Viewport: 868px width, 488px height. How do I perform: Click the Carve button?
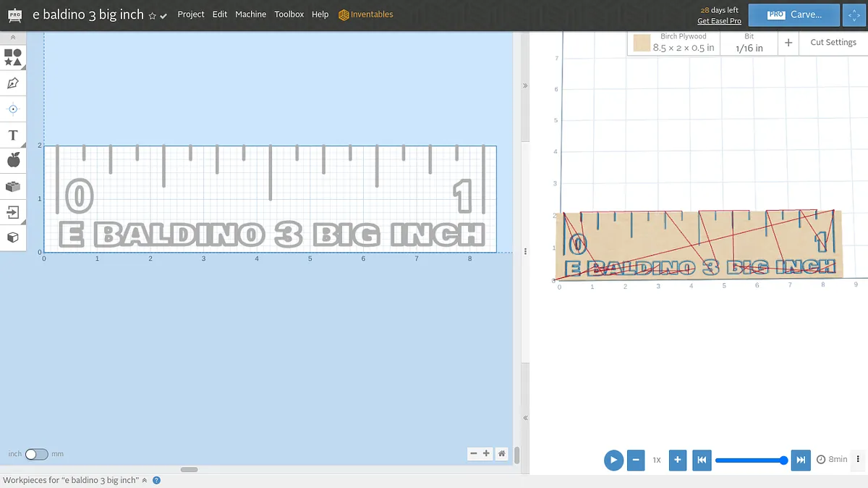[x=793, y=14]
